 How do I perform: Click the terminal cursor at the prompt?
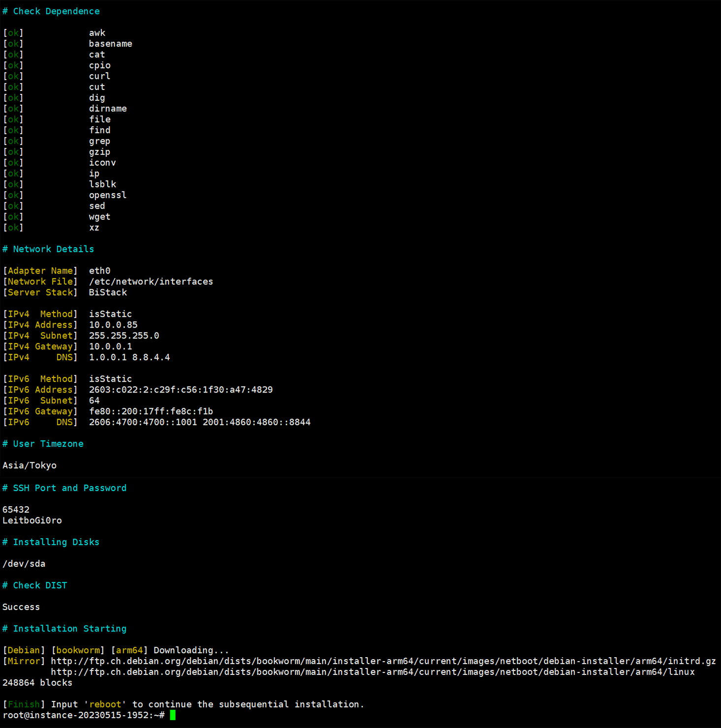[x=173, y=715]
